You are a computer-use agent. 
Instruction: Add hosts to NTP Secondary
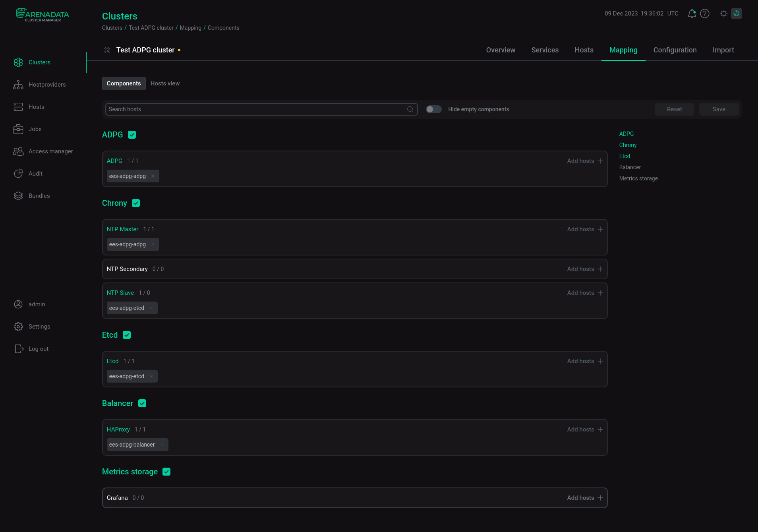coord(585,269)
